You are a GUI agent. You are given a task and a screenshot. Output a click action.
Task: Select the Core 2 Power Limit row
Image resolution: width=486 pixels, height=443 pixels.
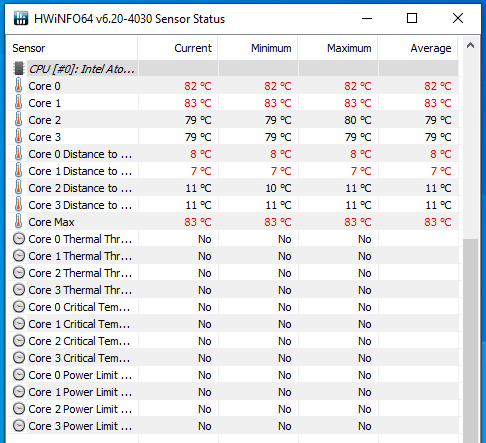tap(233, 409)
